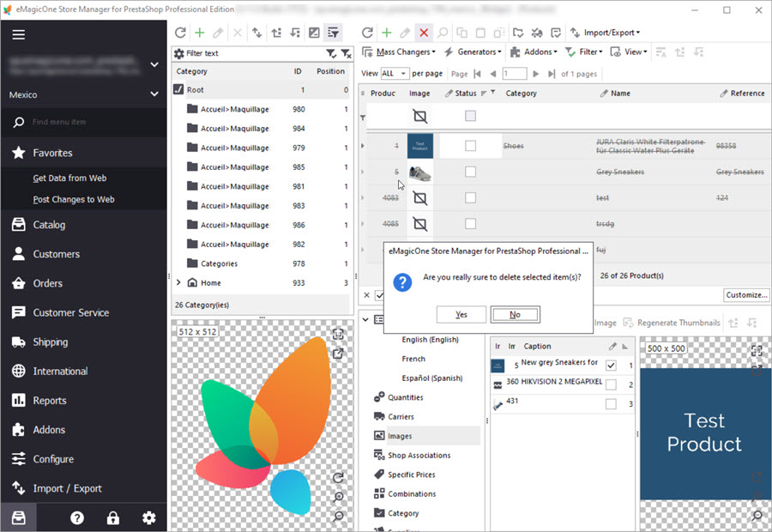Click the help question mark icon
Image resolution: width=772 pixels, height=532 pixels.
[x=77, y=517]
